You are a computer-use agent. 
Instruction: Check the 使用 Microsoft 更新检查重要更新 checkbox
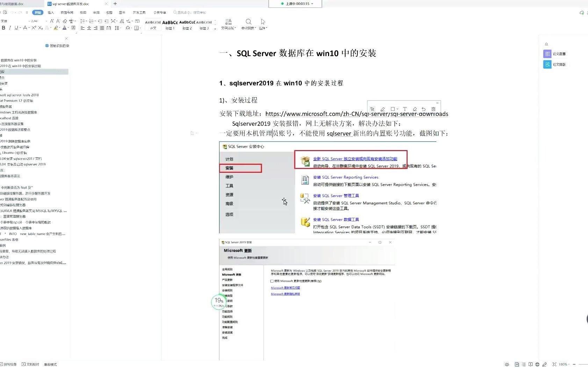(x=272, y=281)
